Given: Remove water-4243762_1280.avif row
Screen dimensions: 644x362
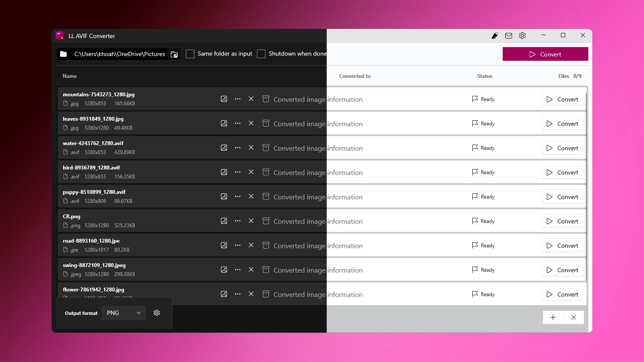Looking at the screenshot, I should click(x=251, y=148).
